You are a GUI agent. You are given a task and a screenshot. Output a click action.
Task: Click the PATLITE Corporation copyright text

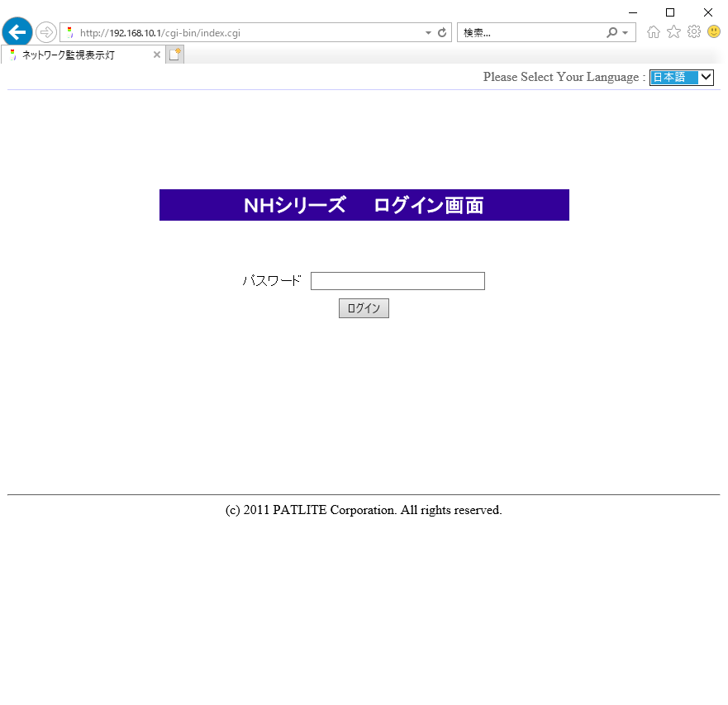[364, 510]
